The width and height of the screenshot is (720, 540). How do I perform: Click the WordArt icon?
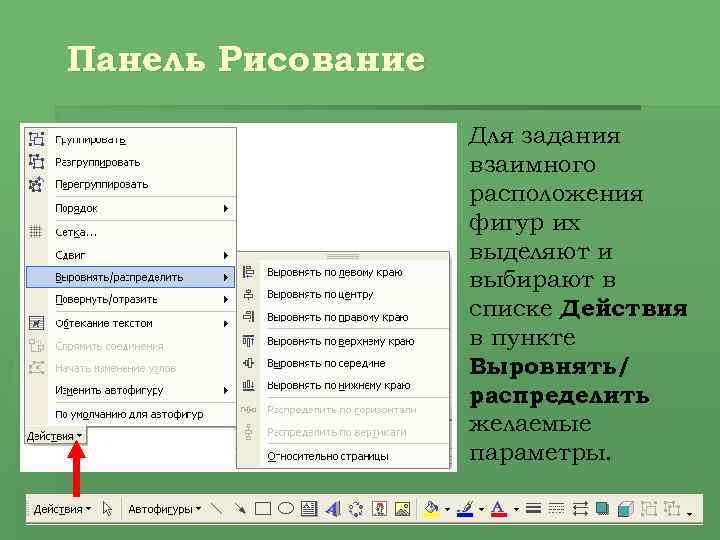point(332,509)
